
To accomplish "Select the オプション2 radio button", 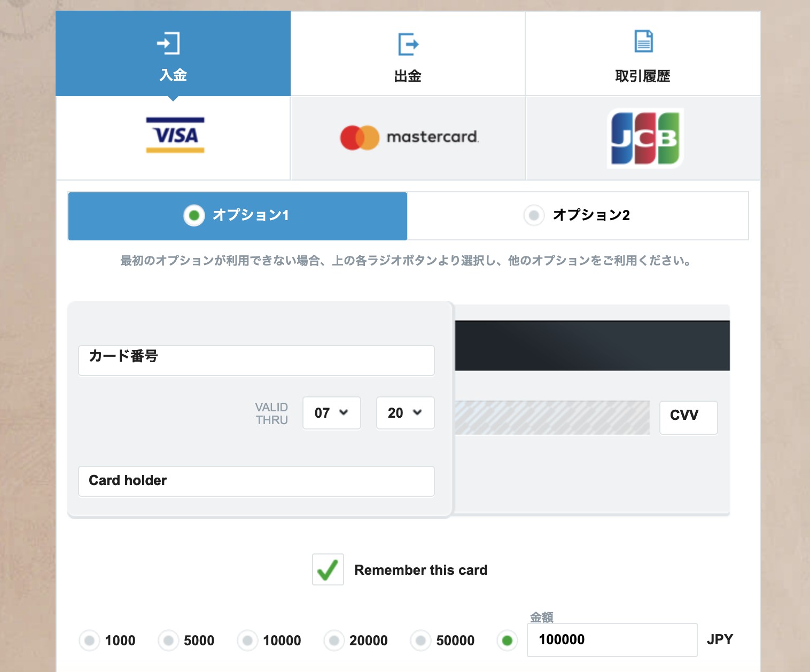I will [533, 215].
